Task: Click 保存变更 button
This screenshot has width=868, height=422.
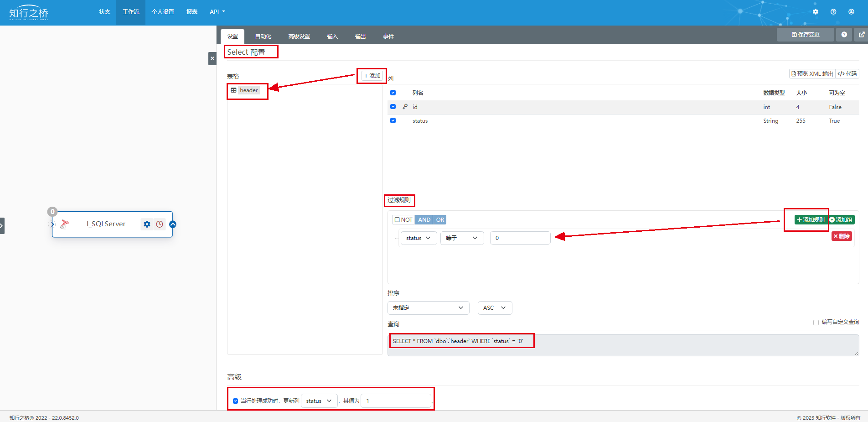Action: (806, 35)
